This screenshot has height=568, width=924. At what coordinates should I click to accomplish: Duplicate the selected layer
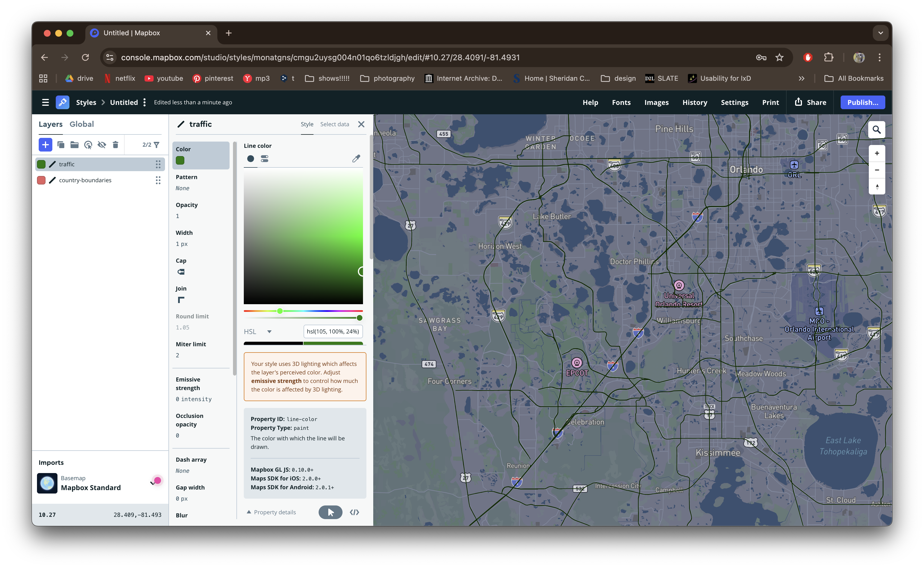point(60,145)
